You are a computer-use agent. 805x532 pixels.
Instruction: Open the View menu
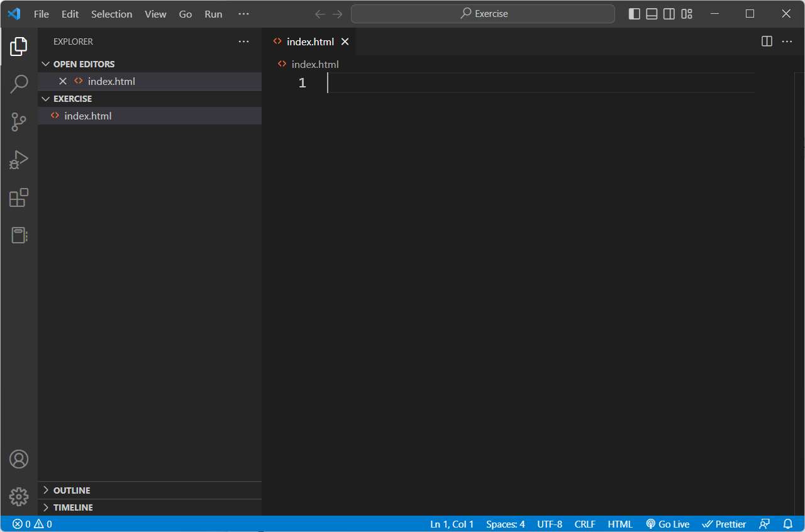(155, 13)
